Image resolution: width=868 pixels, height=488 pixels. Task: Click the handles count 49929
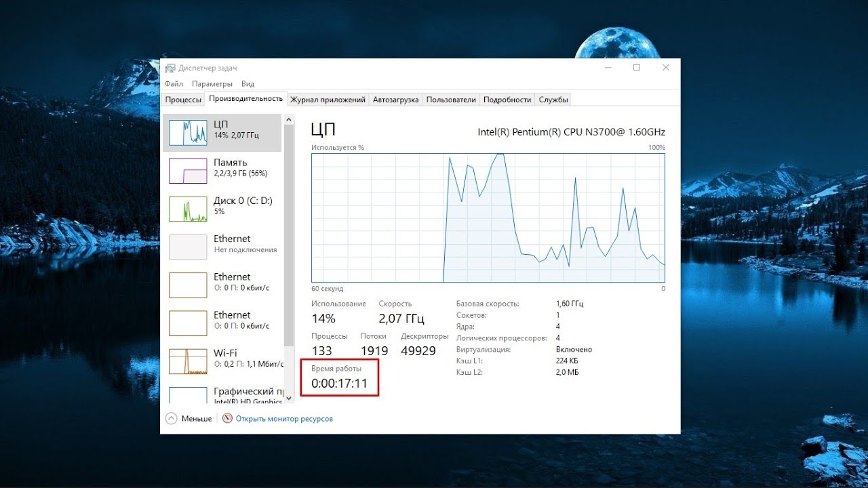(418, 350)
